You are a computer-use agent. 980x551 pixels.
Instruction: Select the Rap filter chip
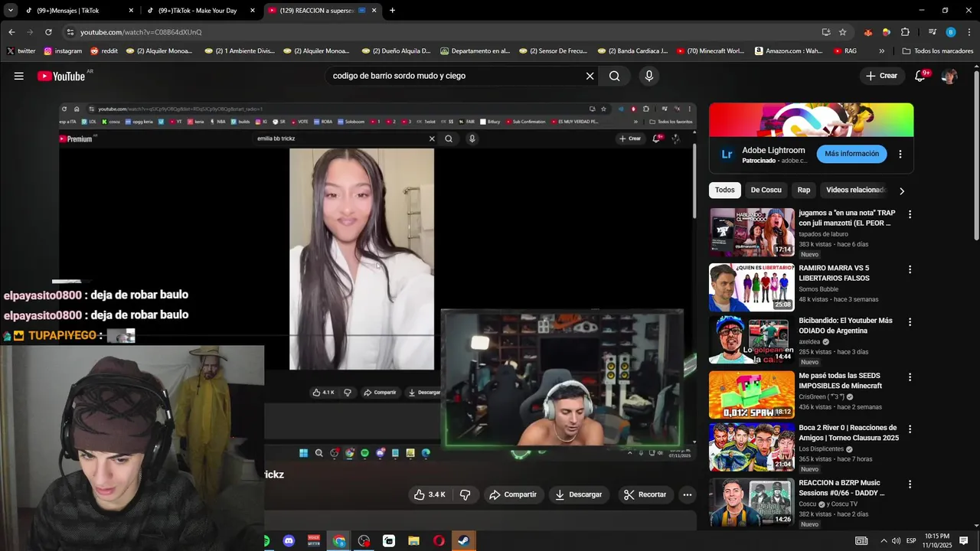(x=803, y=190)
